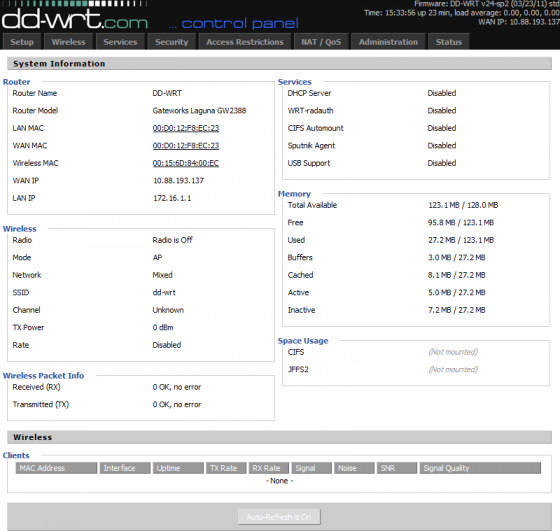Click the Space Usage legend title

tap(303, 341)
